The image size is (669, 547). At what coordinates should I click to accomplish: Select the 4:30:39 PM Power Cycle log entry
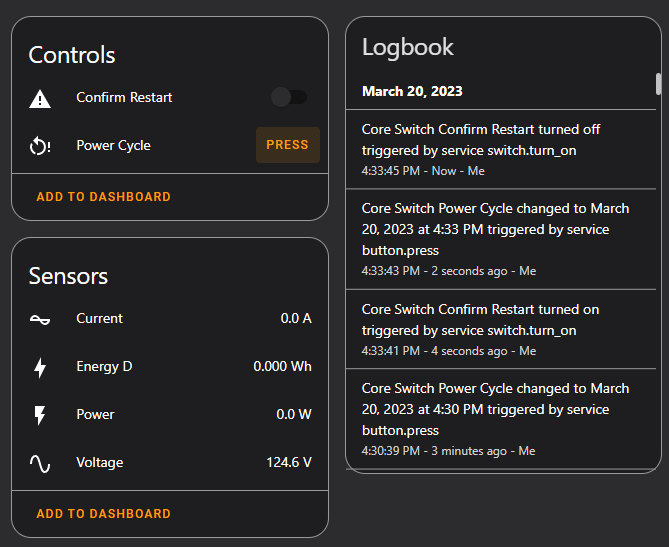pyautogui.click(x=497, y=419)
